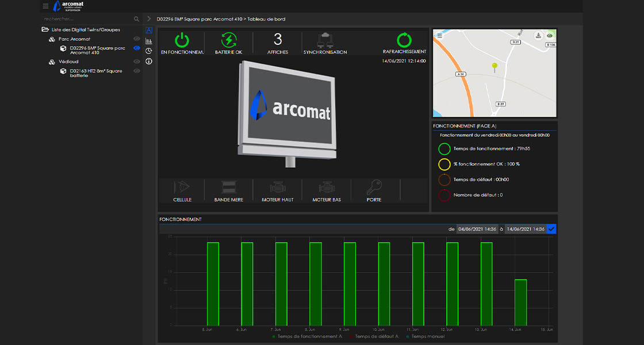The width and height of the screenshot is (644, 345).
Task: Click the Moteur Bas motor icon
Action: click(327, 187)
